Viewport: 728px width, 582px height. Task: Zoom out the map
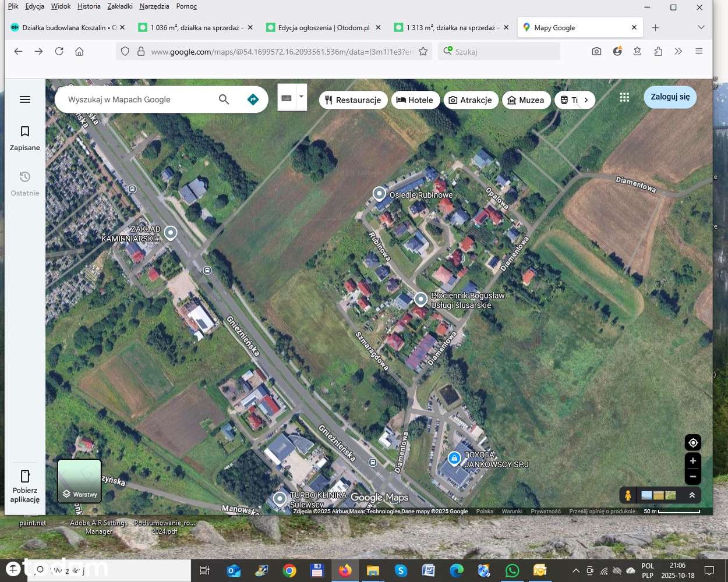pos(693,477)
